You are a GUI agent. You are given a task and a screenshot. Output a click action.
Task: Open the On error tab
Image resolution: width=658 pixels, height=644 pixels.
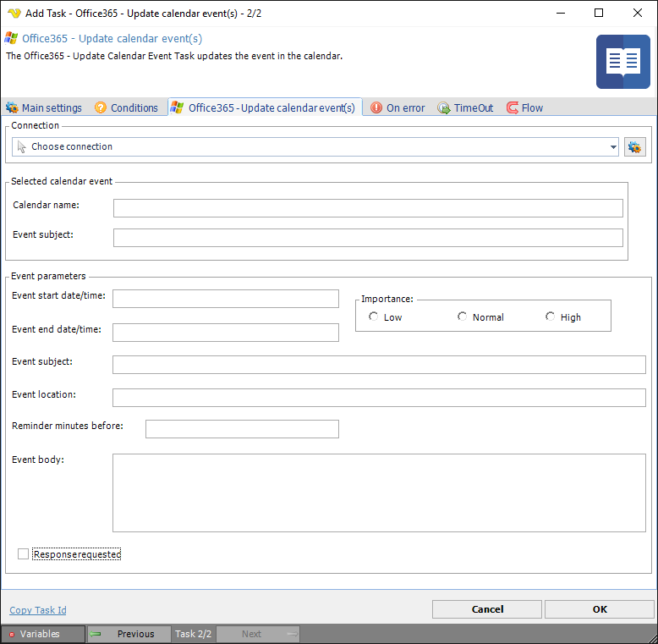pos(398,107)
